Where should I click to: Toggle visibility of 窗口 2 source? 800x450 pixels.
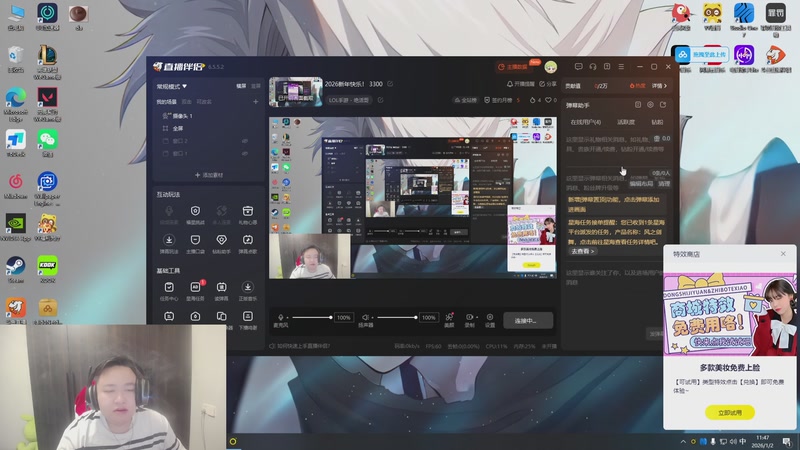pyautogui.click(x=245, y=141)
